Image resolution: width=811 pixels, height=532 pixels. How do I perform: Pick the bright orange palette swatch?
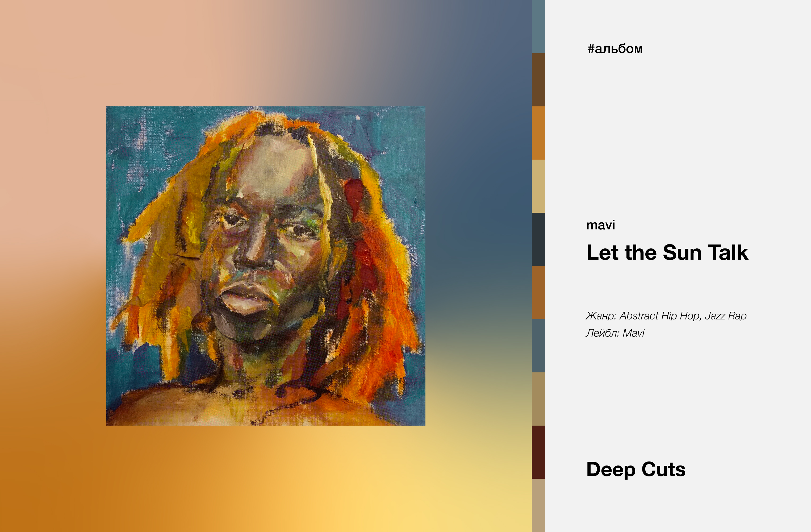[x=538, y=133]
